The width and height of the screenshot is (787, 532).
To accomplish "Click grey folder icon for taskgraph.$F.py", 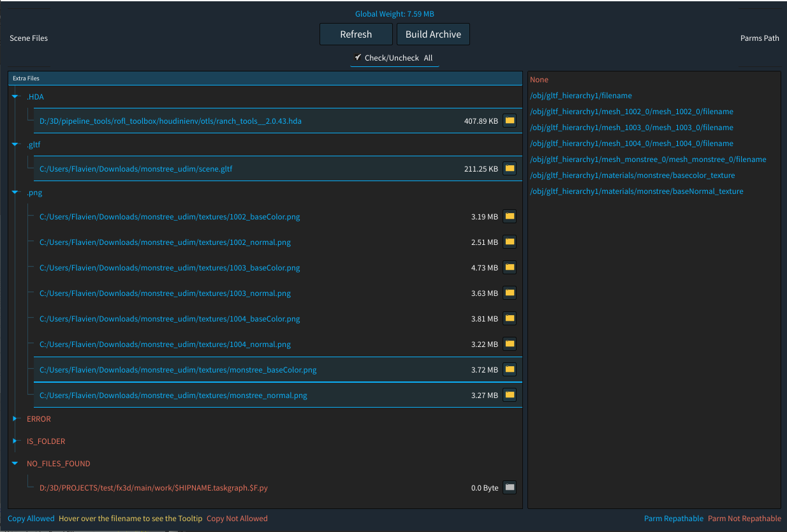I will (x=510, y=487).
